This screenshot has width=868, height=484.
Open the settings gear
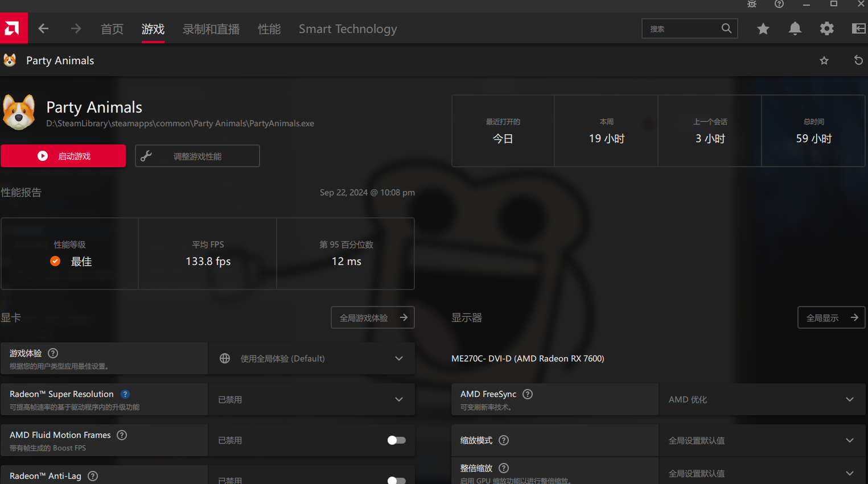pyautogui.click(x=827, y=28)
